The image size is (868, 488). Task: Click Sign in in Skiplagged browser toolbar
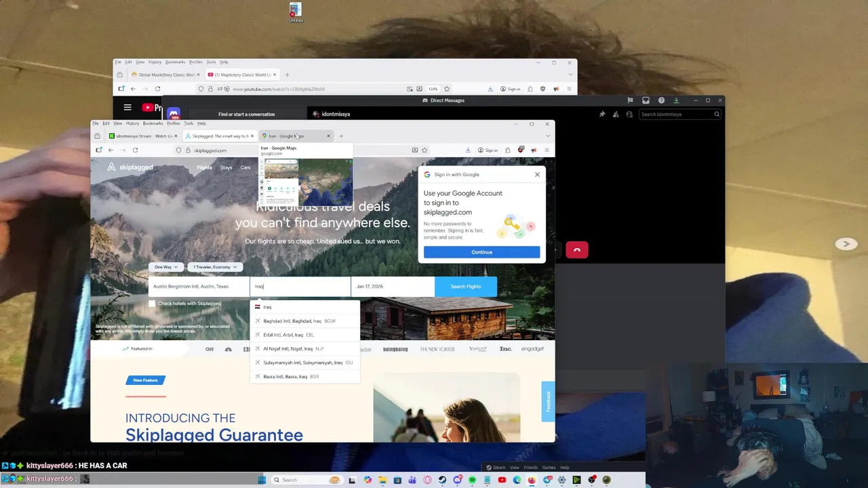[x=487, y=150]
